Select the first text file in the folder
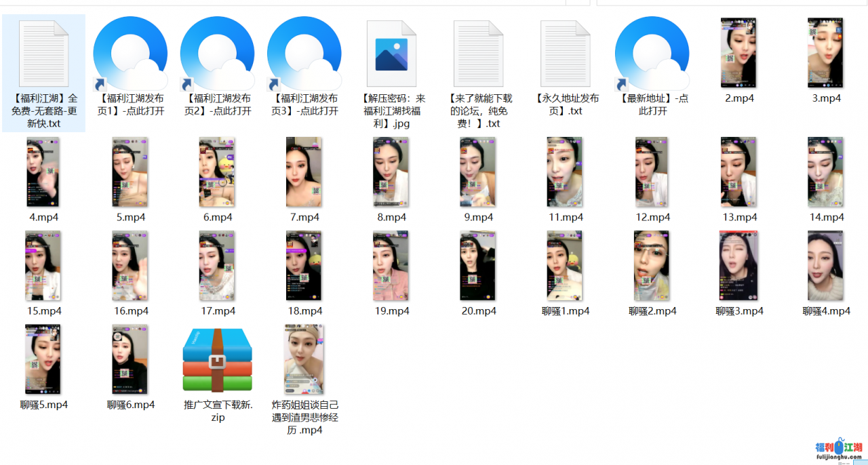 (43, 54)
